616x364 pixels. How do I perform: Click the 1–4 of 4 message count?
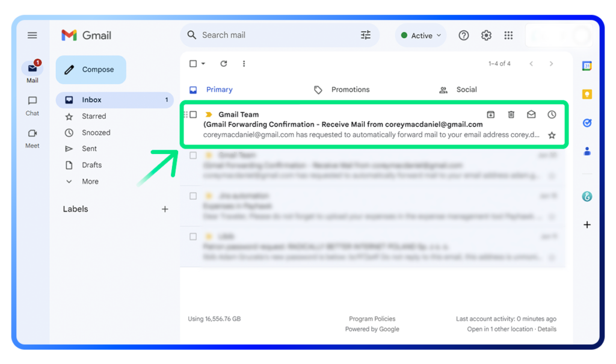(x=499, y=64)
